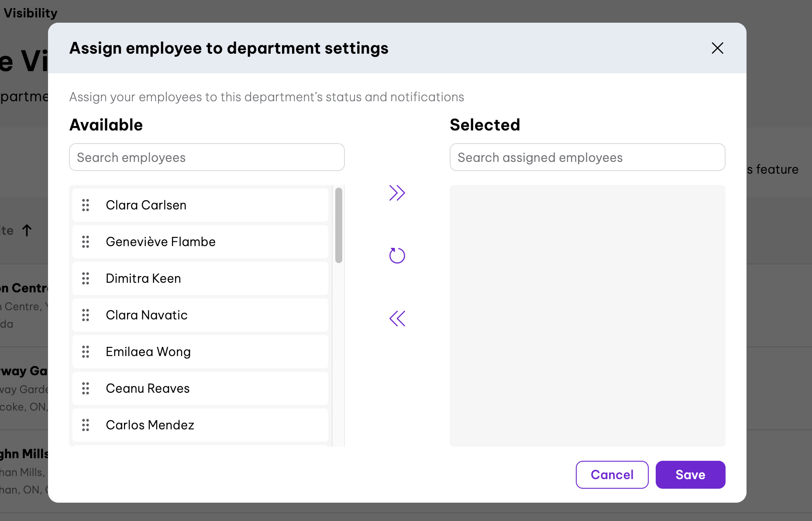Click the move-all-right double chevron icon
Viewport: 812px width, 521px height.
click(x=397, y=193)
